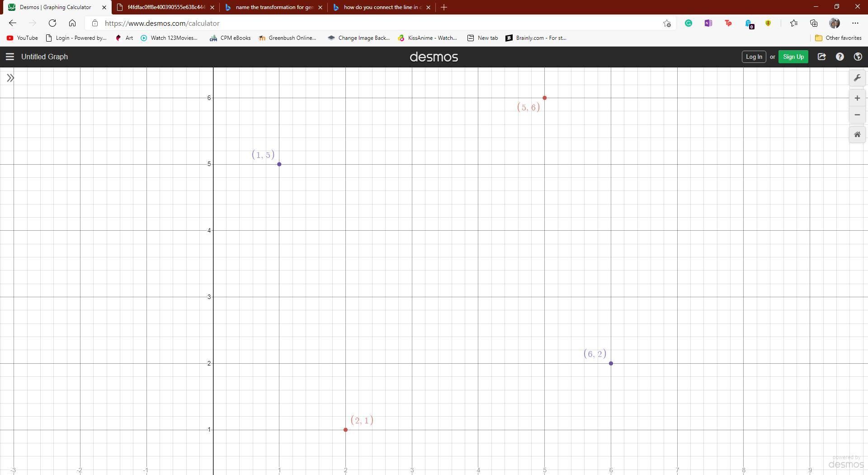Open the red Tp extension

(728, 23)
